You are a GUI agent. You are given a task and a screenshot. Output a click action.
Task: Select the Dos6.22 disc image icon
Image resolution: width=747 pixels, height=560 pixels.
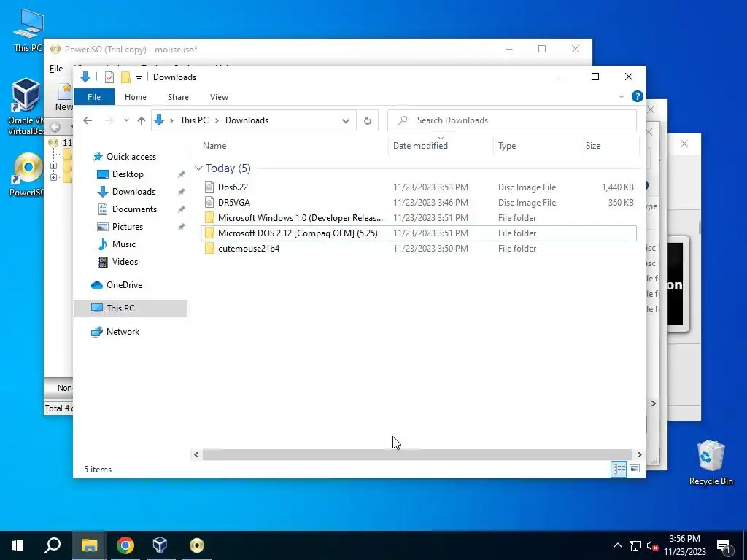click(x=209, y=187)
